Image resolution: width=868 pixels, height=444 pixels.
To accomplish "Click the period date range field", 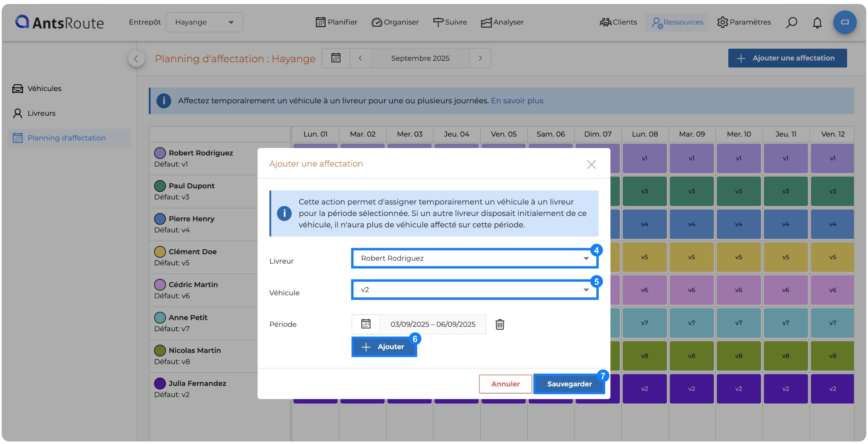I will pos(433,324).
